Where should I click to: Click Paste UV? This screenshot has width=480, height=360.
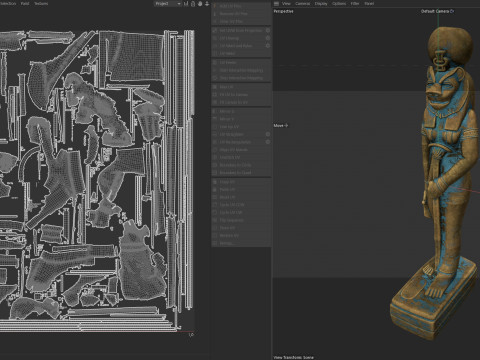point(241,189)
